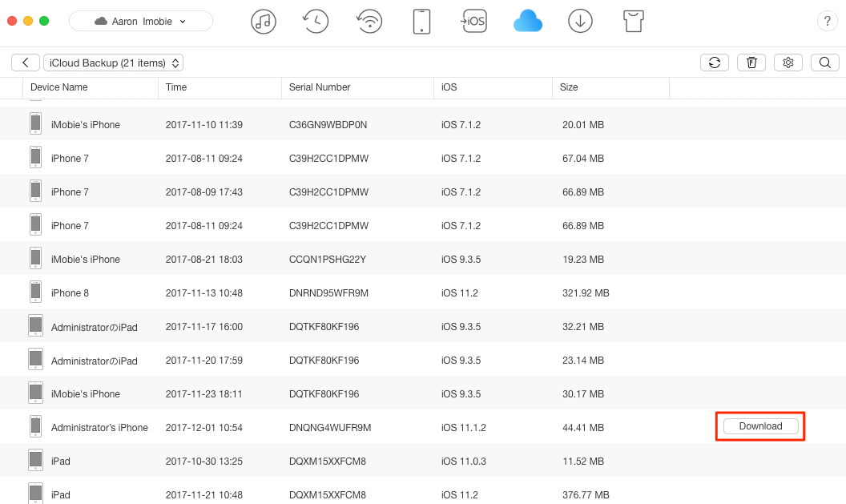Click serial number DNRND95WFR9M
Screen dimensions: 846x504
click(x=328, y=293)
